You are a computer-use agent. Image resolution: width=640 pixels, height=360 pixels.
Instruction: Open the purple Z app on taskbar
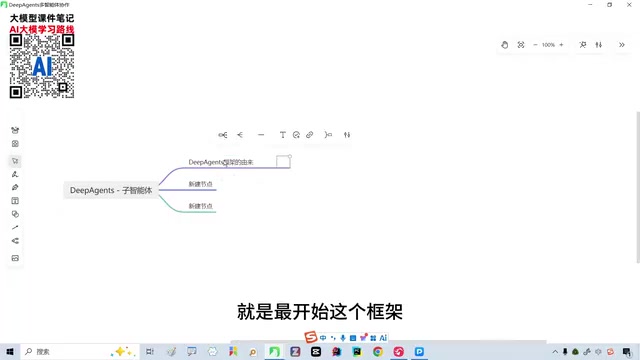click(x=295, y=351)
